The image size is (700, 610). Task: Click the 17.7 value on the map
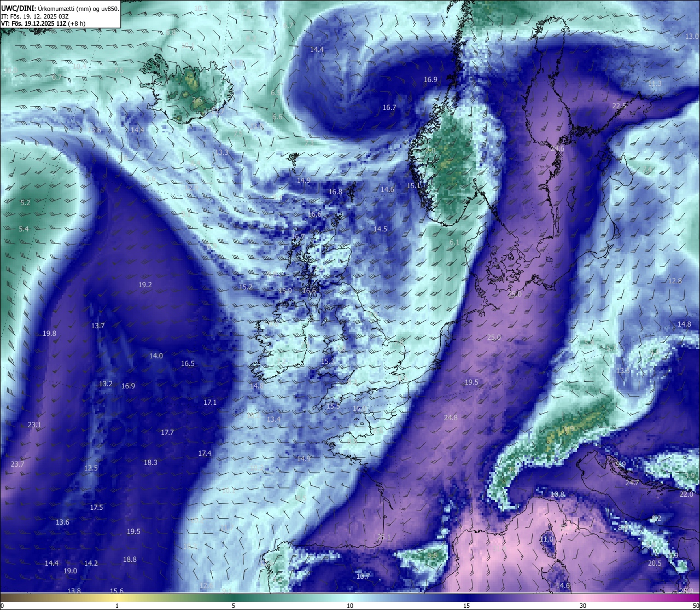[167, 432]
